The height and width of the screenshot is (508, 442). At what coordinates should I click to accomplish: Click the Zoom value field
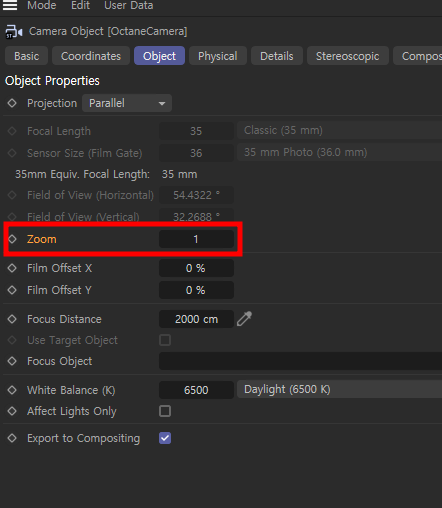pos(196,239)
